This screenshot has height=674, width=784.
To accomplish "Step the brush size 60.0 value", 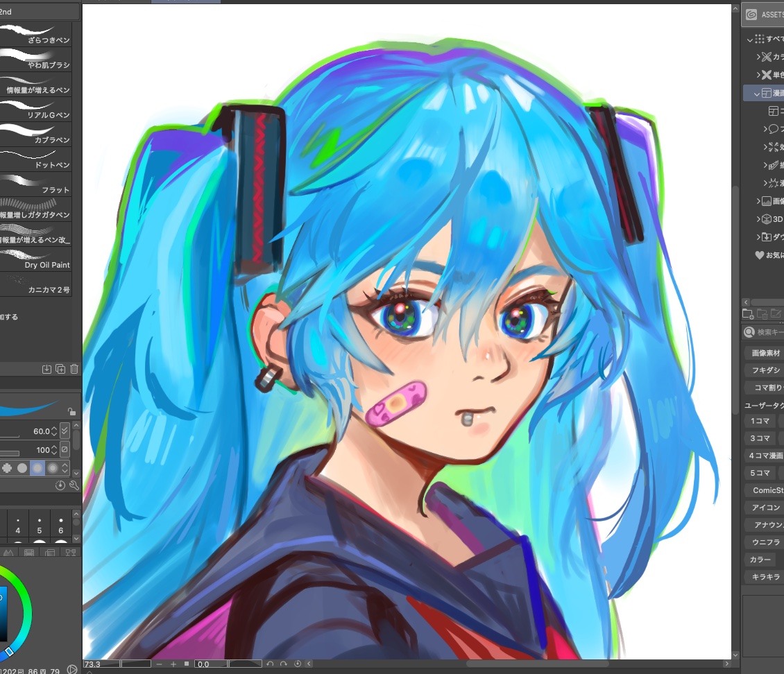I will [55, 431].
